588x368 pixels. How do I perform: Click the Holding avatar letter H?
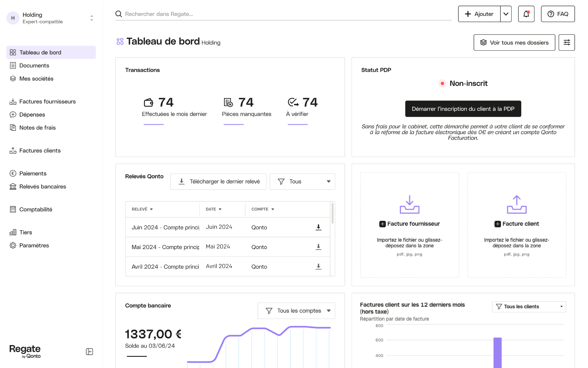(x=13, y=18)
